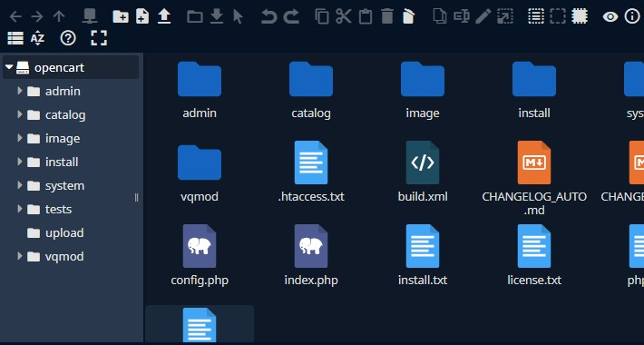This screenshot has height=345, width=644.
Task: Expand the image folder in tree
Action: tap(19, 138)
